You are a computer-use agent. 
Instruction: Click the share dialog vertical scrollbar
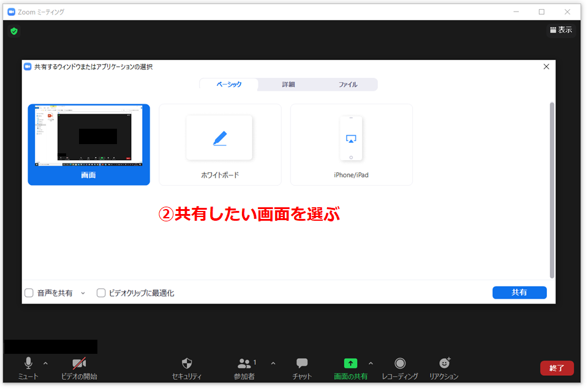[x=551, y=190]
